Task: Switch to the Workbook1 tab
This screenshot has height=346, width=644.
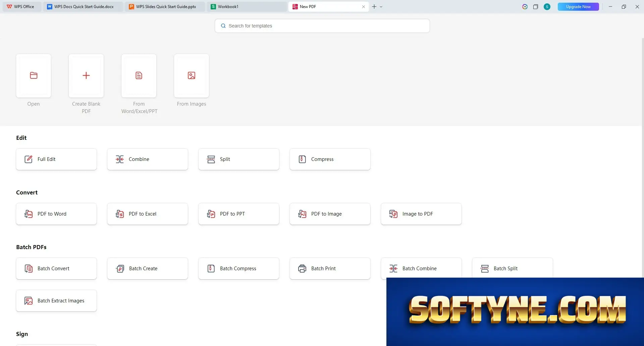Action: tap(247, 7)
